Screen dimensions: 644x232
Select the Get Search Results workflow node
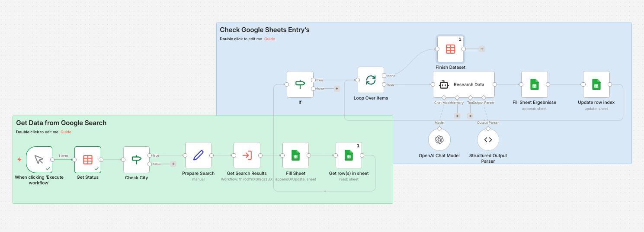(x=247, y=155)
